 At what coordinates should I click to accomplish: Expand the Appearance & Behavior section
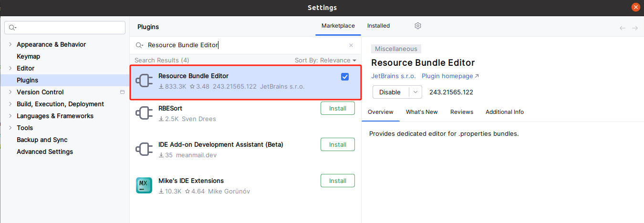tap(10, 44)
